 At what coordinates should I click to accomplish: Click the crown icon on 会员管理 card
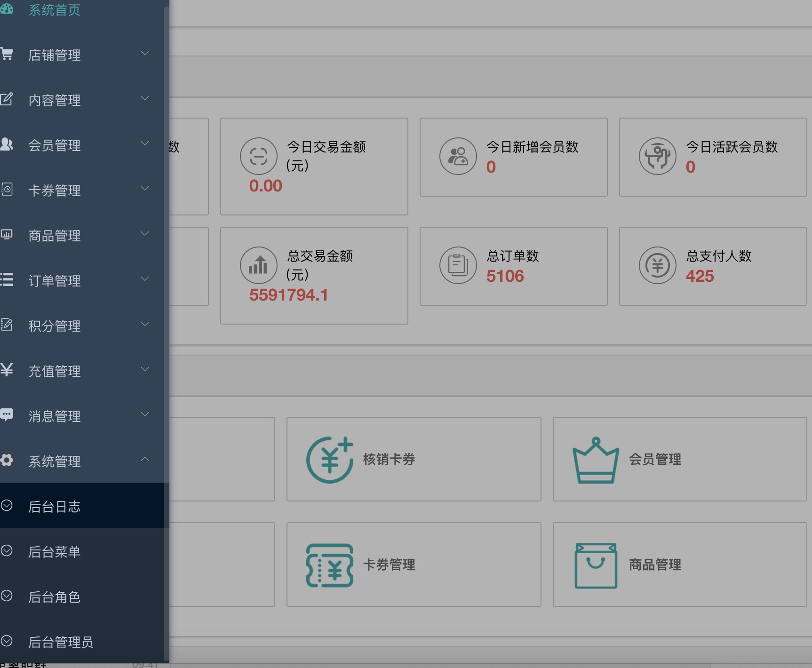pyautogui.click(x=596, y=460)
